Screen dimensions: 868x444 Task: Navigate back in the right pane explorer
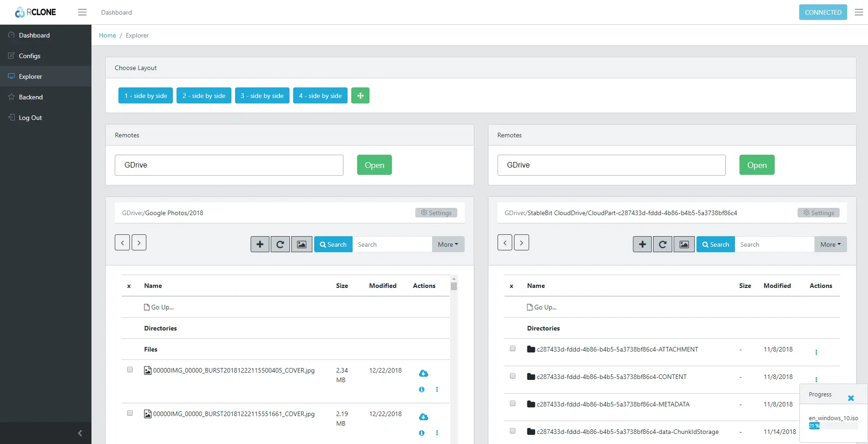point(505,242)
